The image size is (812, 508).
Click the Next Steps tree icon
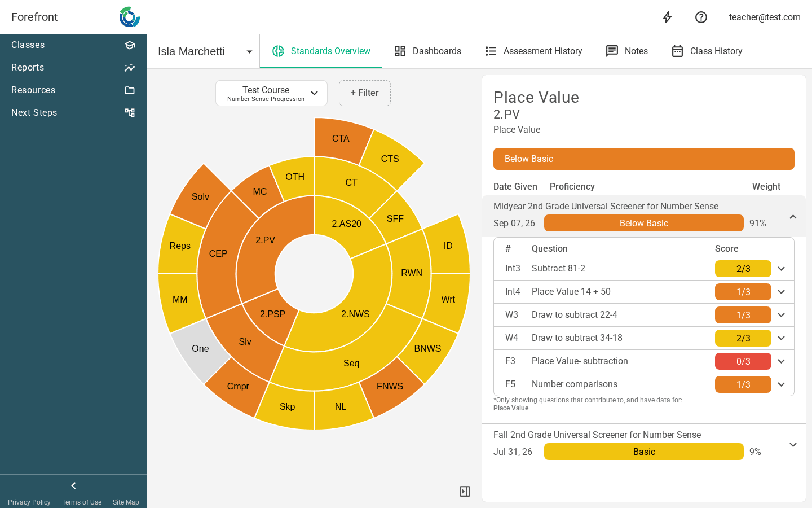click(130, 113)
